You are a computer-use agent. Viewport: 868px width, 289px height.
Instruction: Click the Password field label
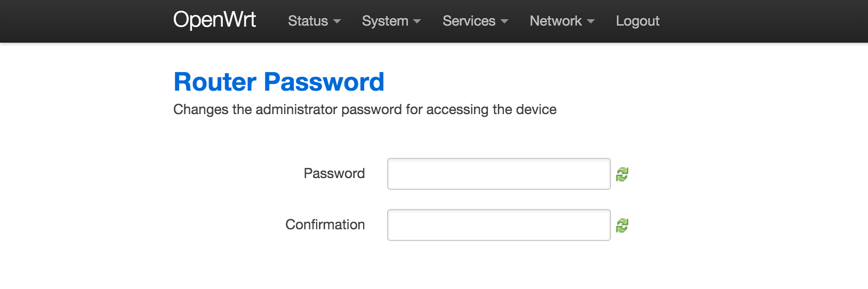click(334, 173)
